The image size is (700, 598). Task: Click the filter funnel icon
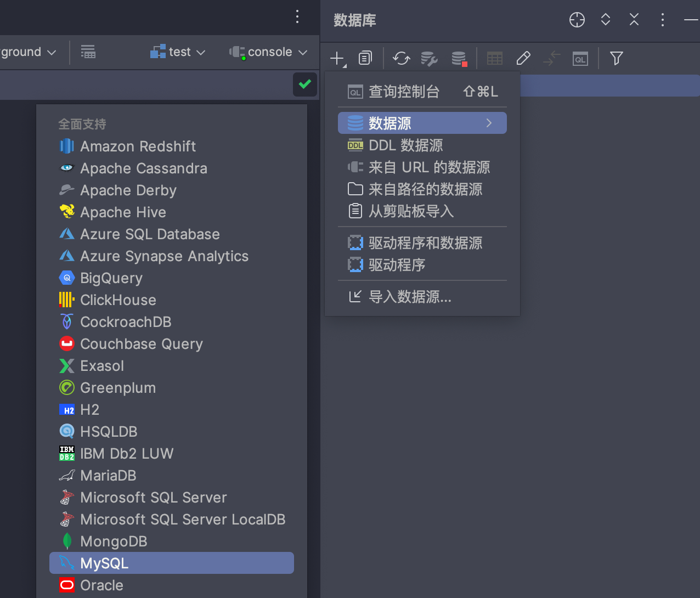(x=617, y=58)
